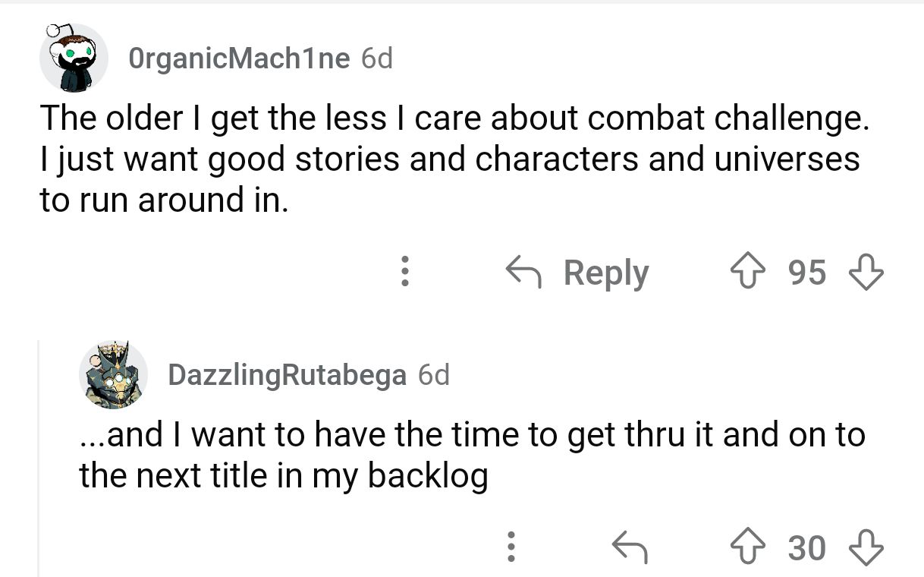This screenshot has width=924, height=577.
Task: Open OrganicMach1ne's avatar profile picture
Action: pyautogui.click(x=74, y=58)
